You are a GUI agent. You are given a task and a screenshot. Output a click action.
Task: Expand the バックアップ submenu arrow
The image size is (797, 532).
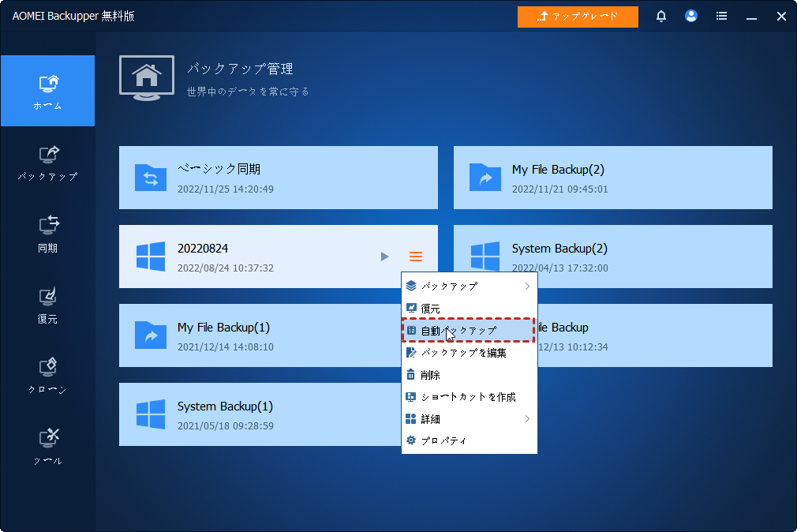click(x=527, y=287)
